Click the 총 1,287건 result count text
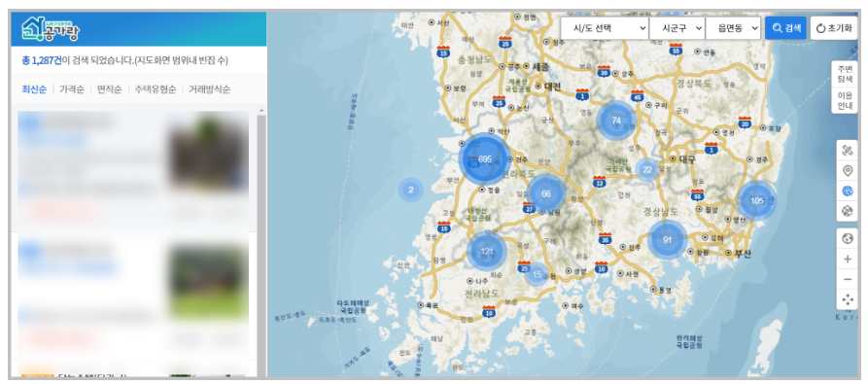Screen dimensions: 868x384 point(42,60)
